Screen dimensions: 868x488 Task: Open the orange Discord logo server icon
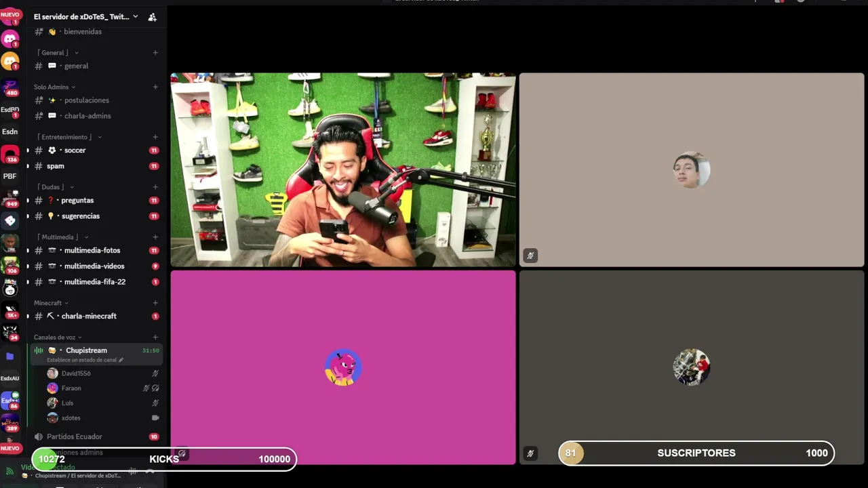[10, 61]
